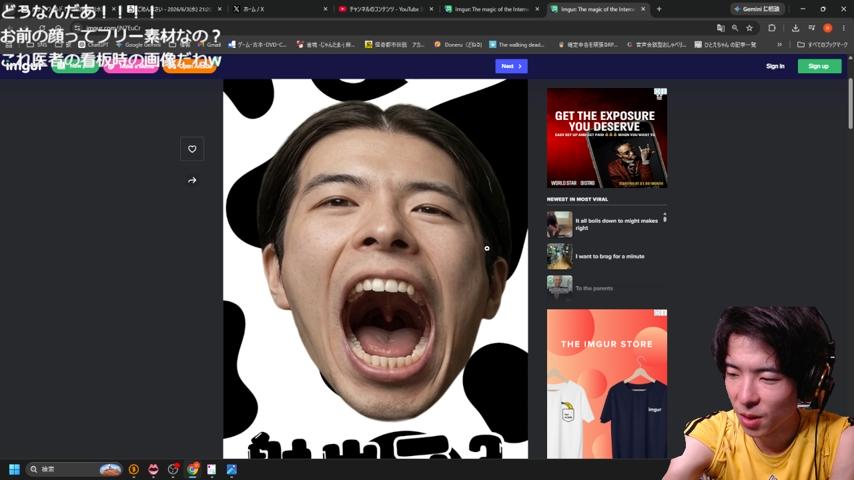Viewport: 854px width, 480px height.
Task: Click the heart favorite icon beside the image
Action: click(192, 149)
